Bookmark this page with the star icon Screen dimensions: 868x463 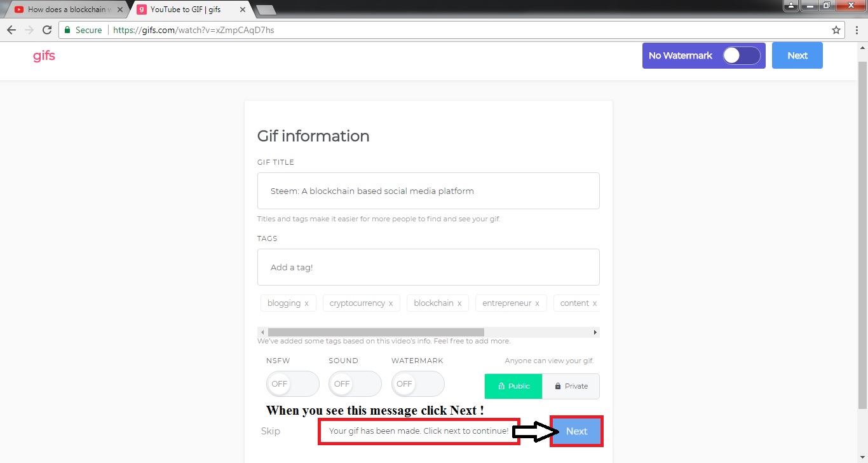click(836, 30)
